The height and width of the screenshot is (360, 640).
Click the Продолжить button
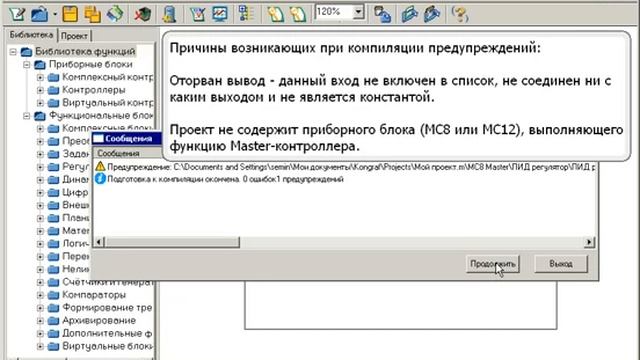pyautogui.click(x=493, y=264)
